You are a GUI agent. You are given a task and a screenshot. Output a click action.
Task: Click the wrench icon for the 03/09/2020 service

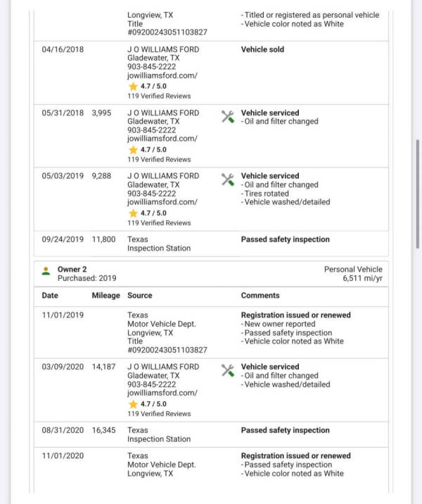pyautogui.click(x=228, y=371)
